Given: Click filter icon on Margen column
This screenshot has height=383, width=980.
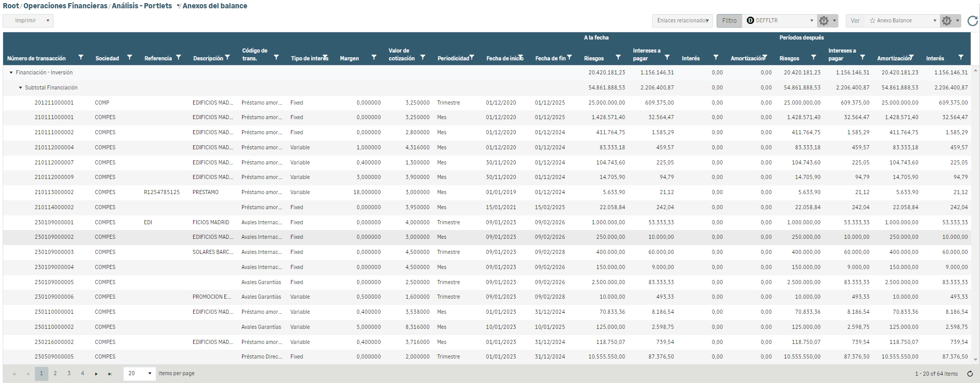Looking at the screenshot, I should tap(374, 58).
